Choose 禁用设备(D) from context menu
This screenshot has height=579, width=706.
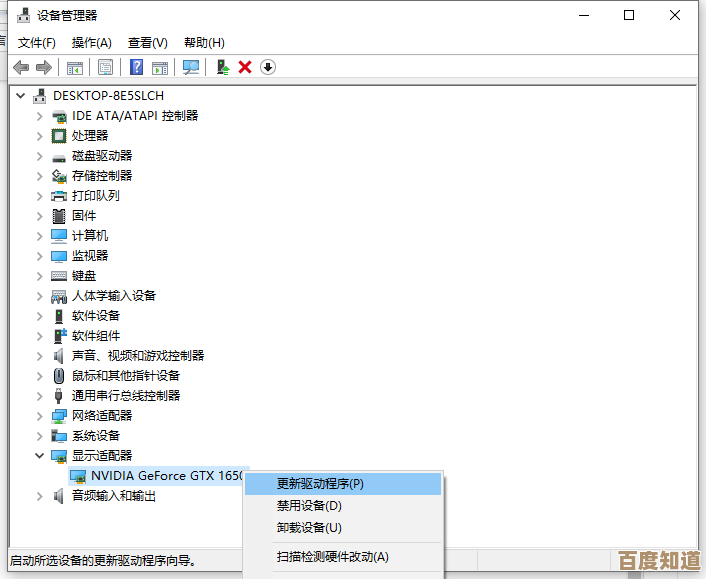343,506
